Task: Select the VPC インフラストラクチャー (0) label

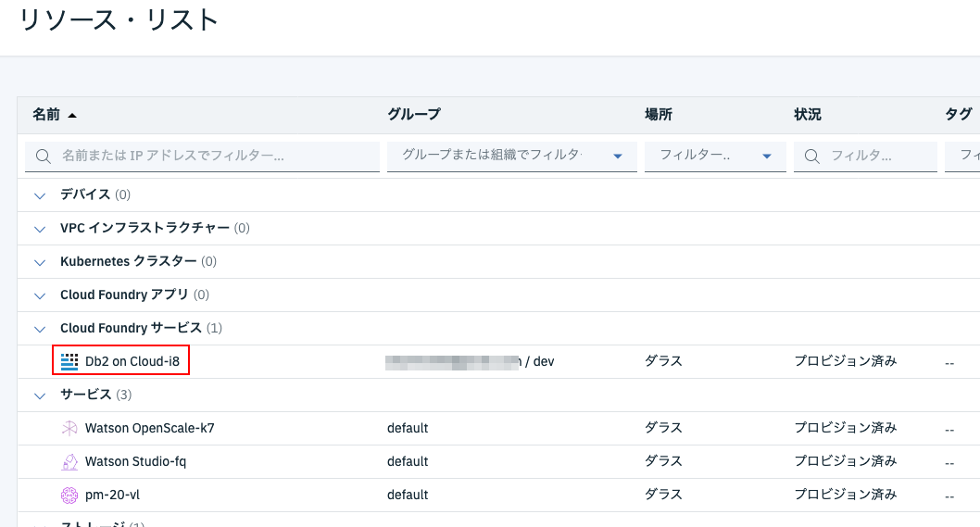Action: [155, 228]
